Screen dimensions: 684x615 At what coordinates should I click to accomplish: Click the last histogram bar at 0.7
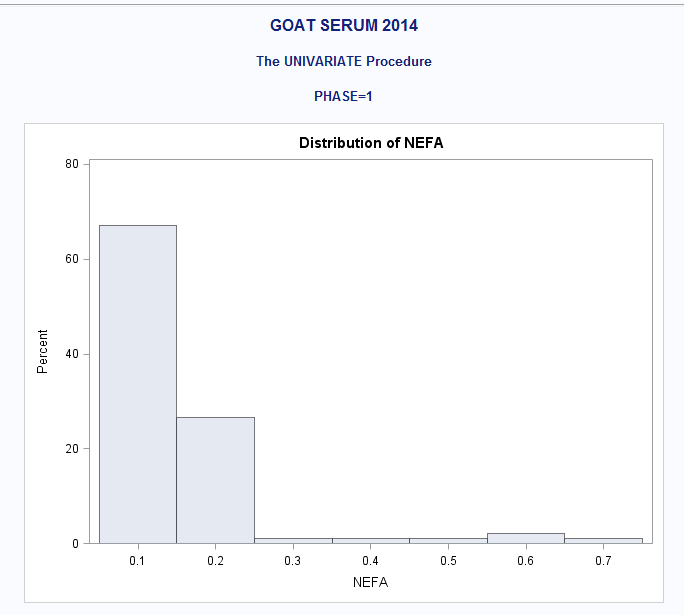click(x=603, y=541)
